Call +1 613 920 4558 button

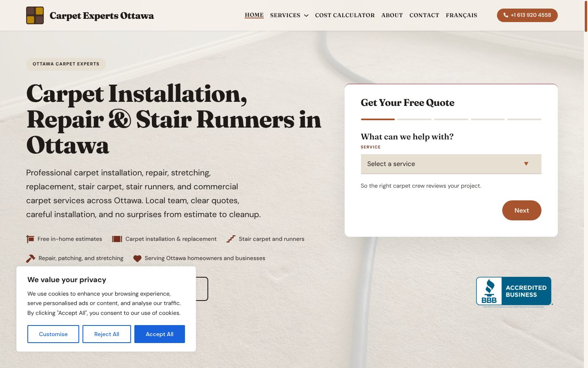[x=527, y=15]
